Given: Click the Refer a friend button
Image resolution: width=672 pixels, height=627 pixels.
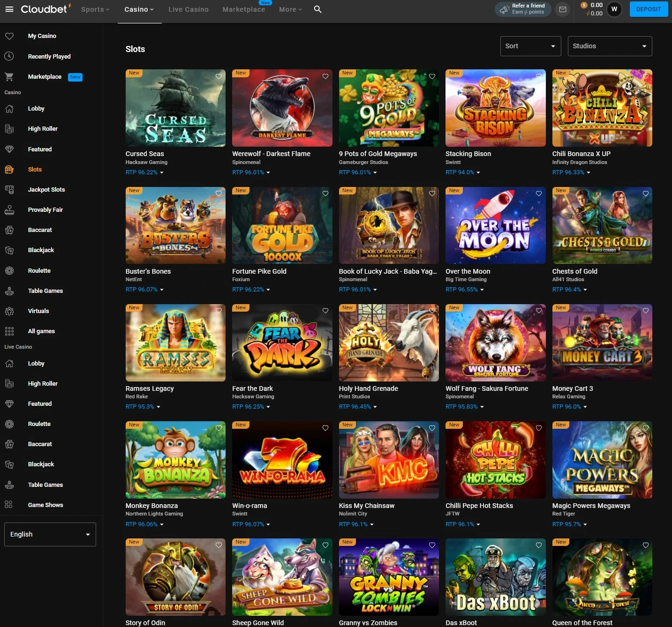Looking at the screenshot, I should 523,9.
